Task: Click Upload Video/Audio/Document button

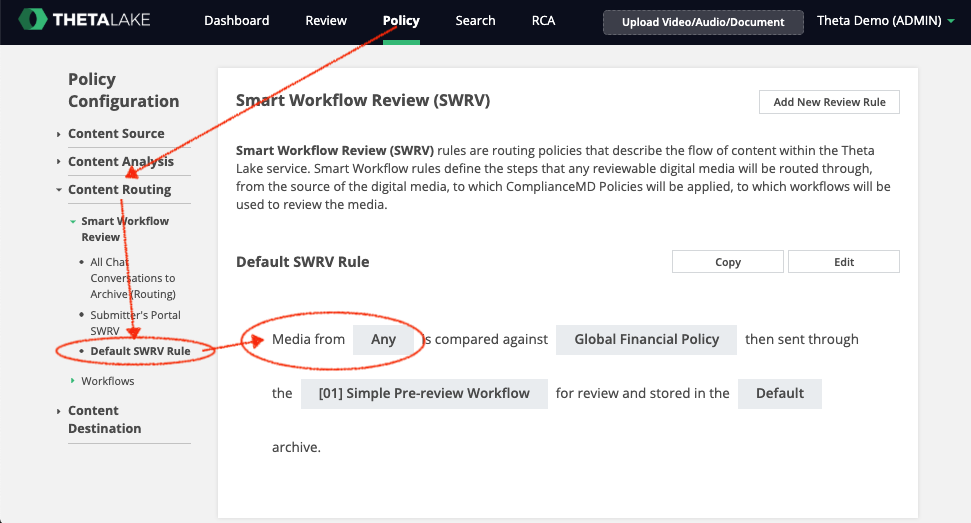Action: pos(703,22)
